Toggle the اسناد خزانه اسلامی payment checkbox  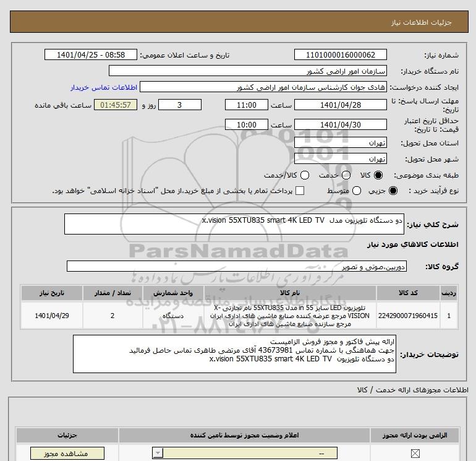(x=300, y=191)
